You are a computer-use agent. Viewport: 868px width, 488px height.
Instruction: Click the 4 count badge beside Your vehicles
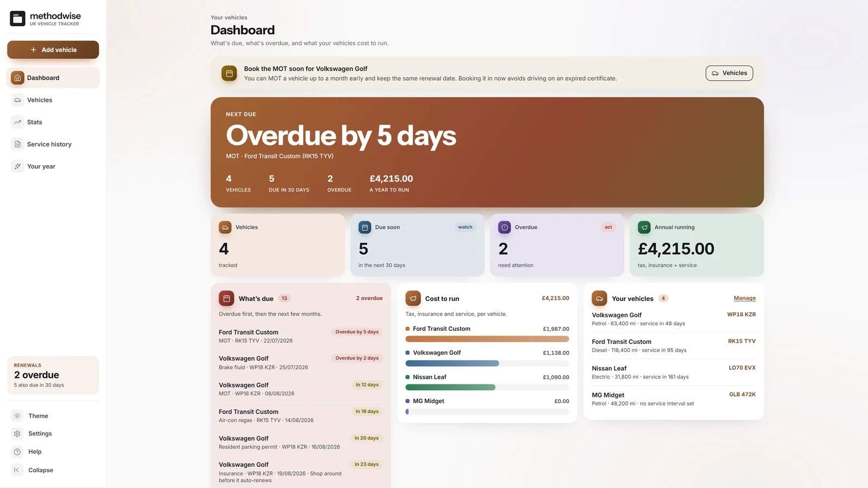(x=663, y=298)
